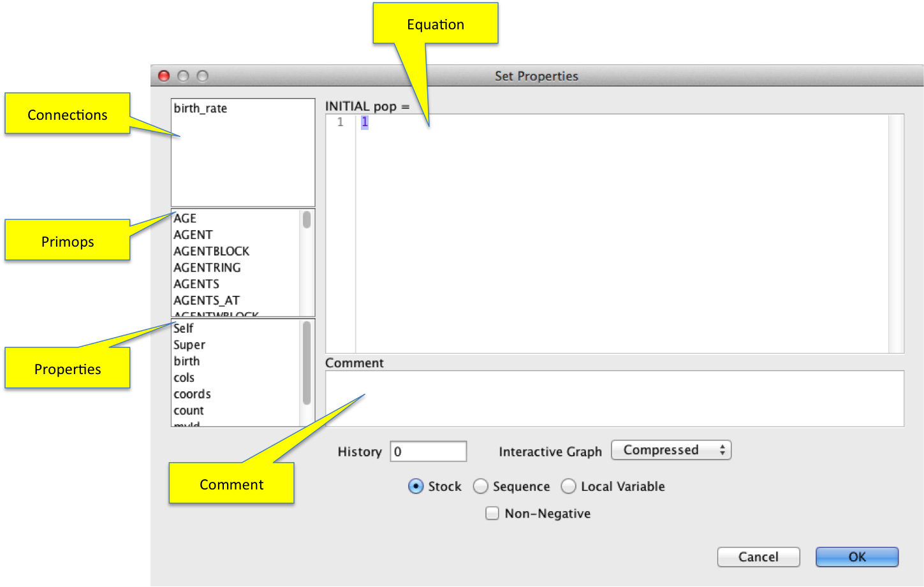924x587 pixels.
Task: Click inside the Comment text box
Action: click(615, 399)
